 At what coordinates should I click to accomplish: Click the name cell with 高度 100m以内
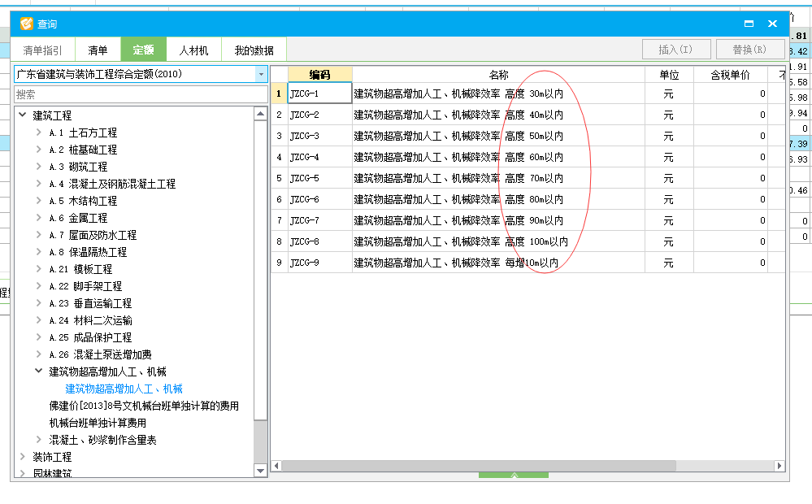498,242
